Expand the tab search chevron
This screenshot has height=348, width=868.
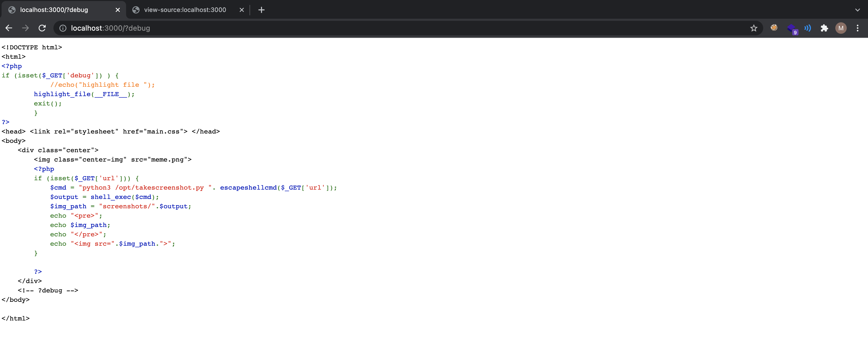858,10
